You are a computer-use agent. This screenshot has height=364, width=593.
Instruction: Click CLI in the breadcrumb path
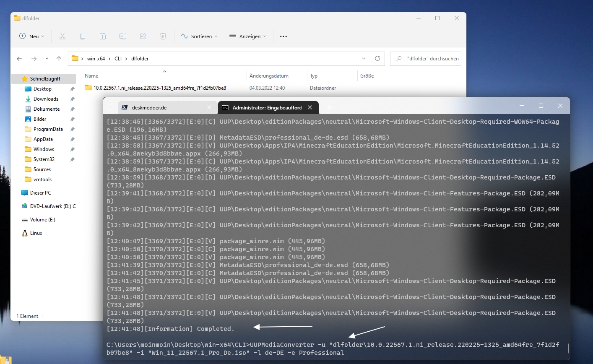tap(118, 59)
